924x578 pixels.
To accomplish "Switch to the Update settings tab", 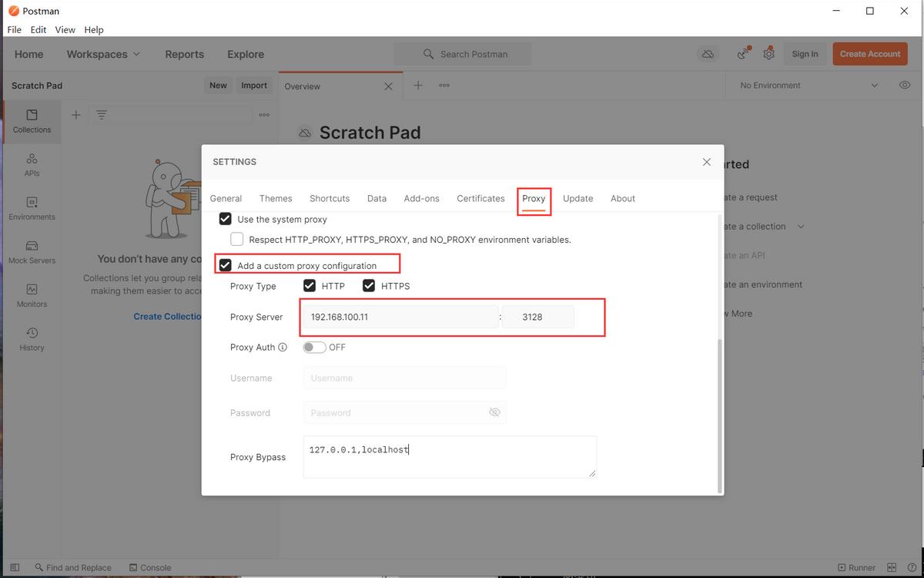I will [577, 198].
